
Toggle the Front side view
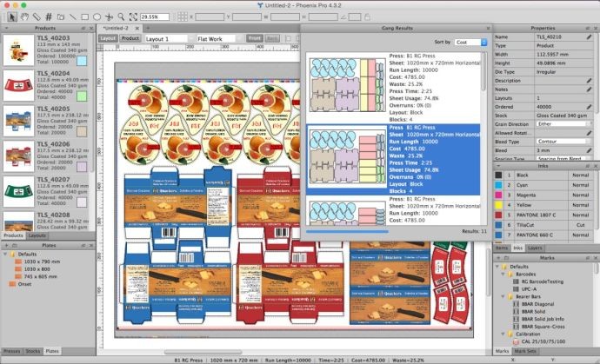tap(255, 38)
